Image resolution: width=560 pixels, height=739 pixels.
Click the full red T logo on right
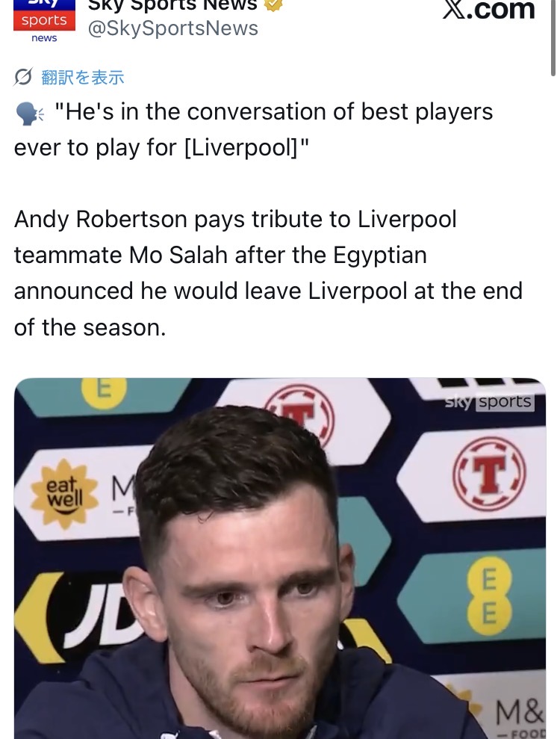pyautogui.click(x=489, y=474)
